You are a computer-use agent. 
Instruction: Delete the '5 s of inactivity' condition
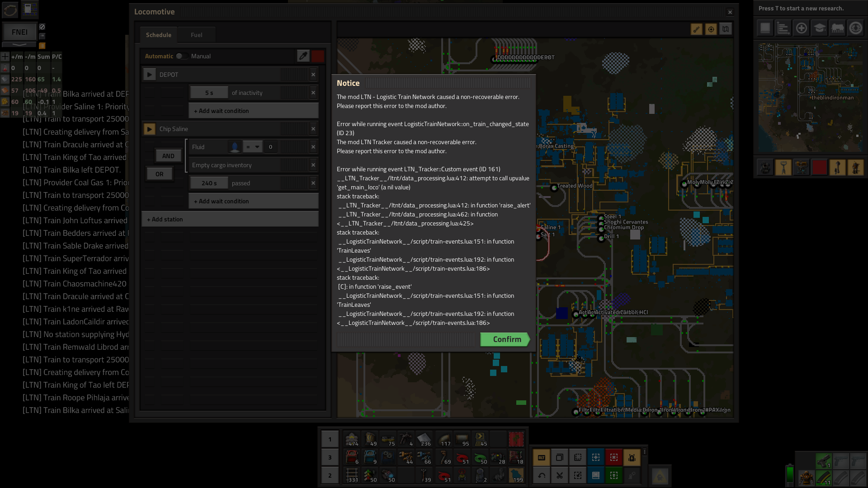tap(313, 93)
